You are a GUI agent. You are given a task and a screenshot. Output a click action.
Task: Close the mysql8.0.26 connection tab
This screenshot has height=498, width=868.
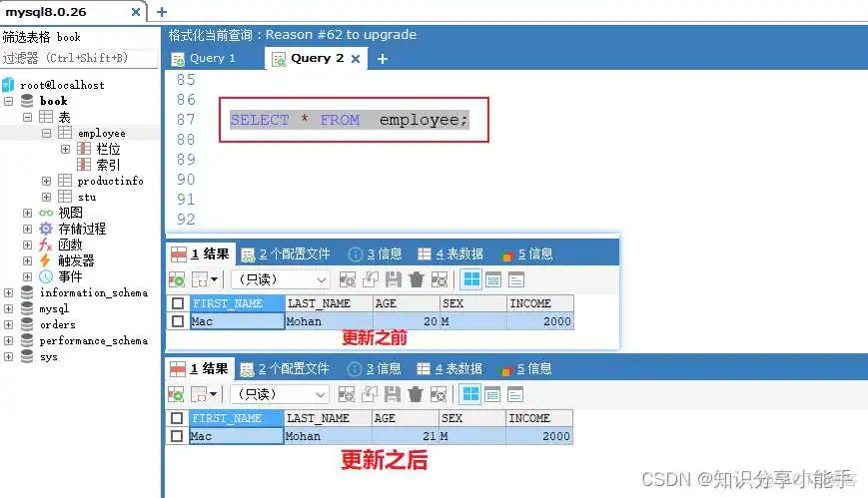click(x=135, y=12)
